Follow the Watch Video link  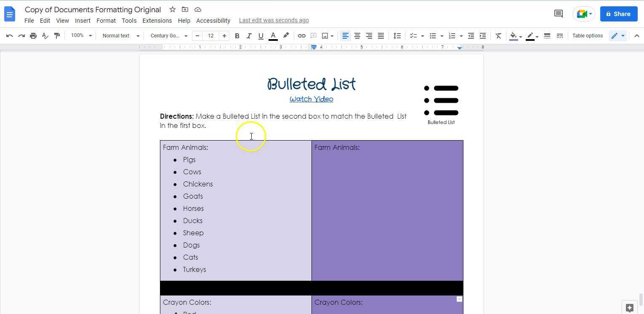pos(311,99)
